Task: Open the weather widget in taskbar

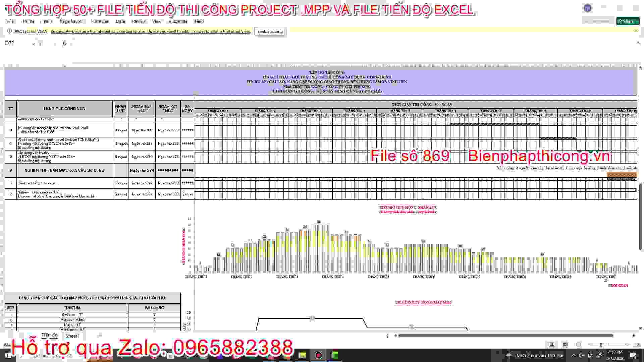Action: (535, 355)
